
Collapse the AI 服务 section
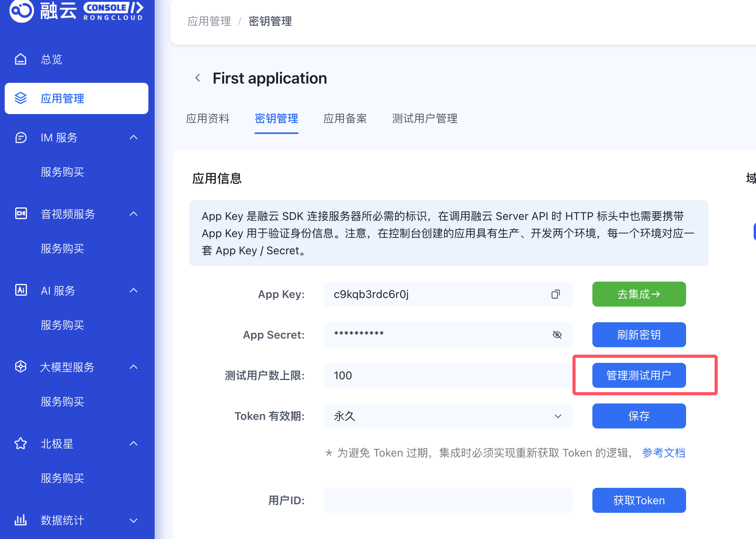pyautogui.click(x=134, y=290)
